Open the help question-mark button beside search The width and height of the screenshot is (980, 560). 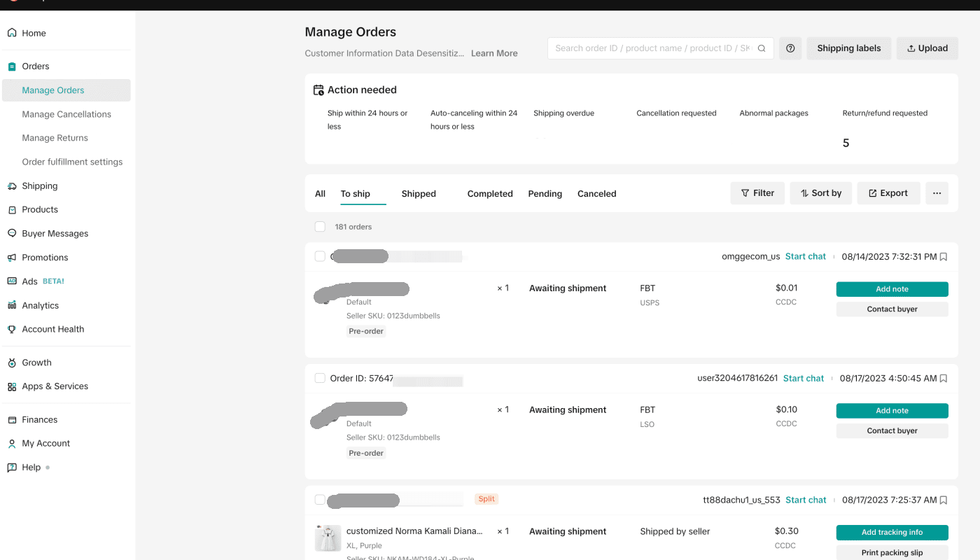(x=790, y=48)
